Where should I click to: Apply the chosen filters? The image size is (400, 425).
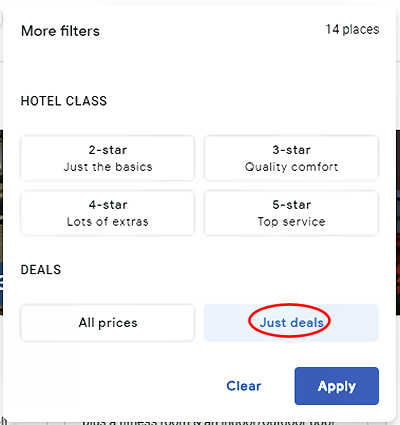pyautogui.click(x=337, y=386)
